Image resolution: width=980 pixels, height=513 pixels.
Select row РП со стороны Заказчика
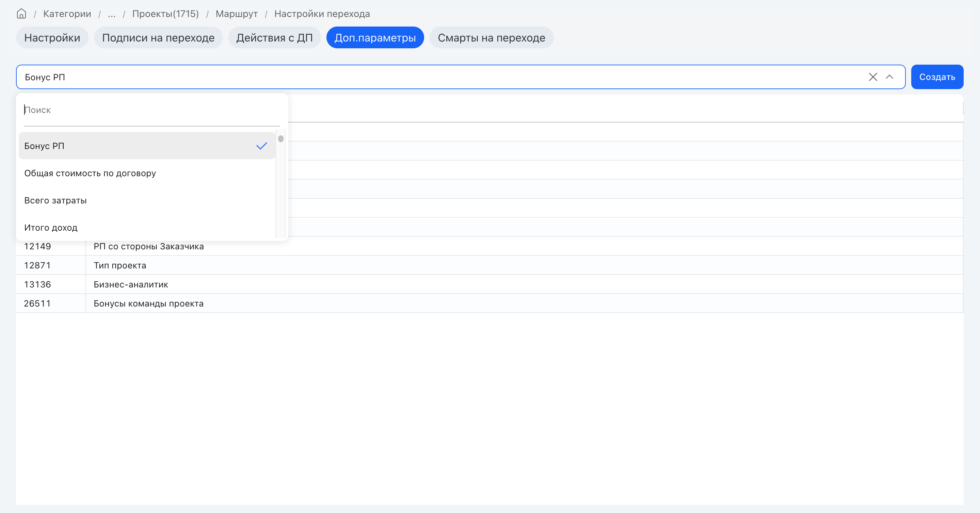click(x=489, y=246)
